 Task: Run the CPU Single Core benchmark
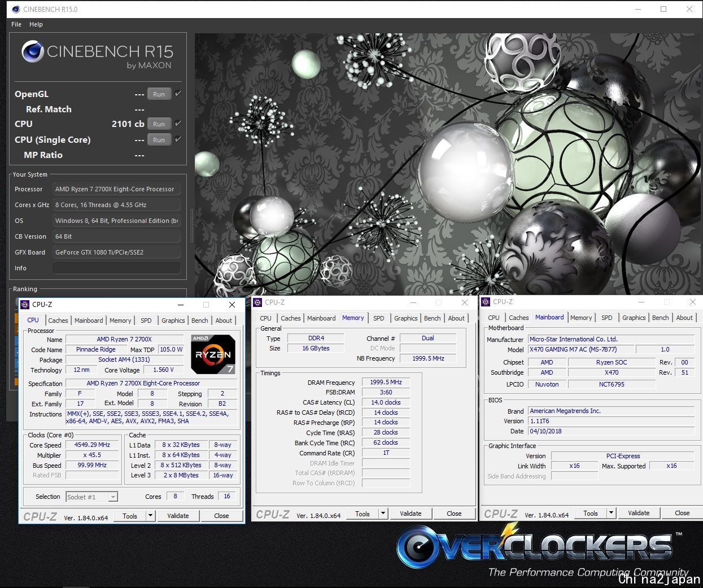pos(159,139)
